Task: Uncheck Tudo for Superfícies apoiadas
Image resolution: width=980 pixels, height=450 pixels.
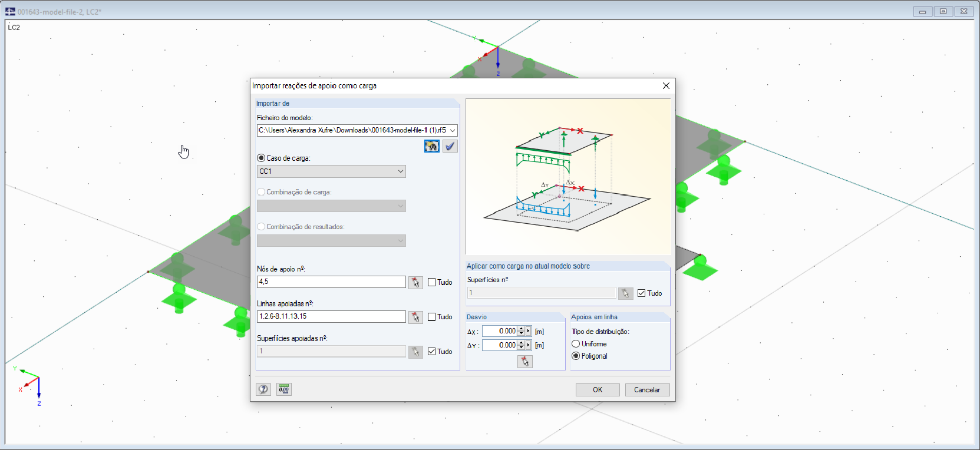Action: click(x=432, y=352)
